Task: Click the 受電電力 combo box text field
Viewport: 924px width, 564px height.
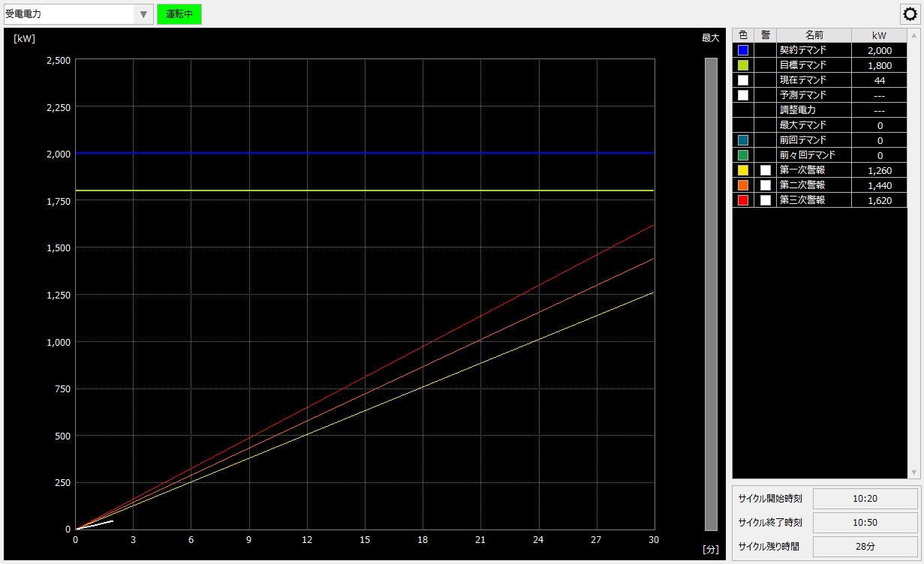Action: click(x=69, y=14)
